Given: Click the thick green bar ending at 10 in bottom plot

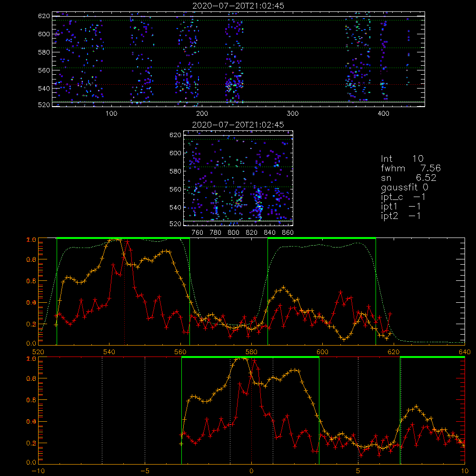Looking at the screenshot, I should coord(433,357).
